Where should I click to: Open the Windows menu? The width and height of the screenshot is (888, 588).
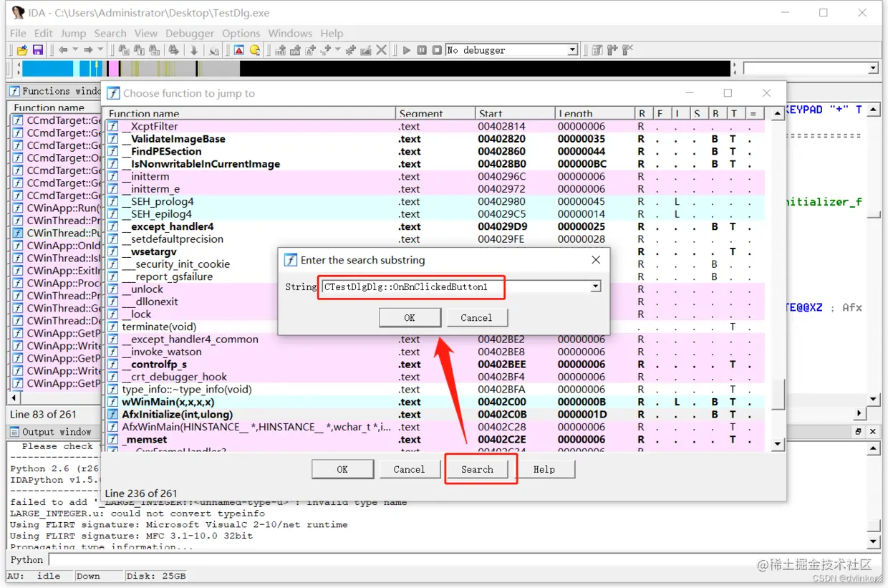(290, 33)
